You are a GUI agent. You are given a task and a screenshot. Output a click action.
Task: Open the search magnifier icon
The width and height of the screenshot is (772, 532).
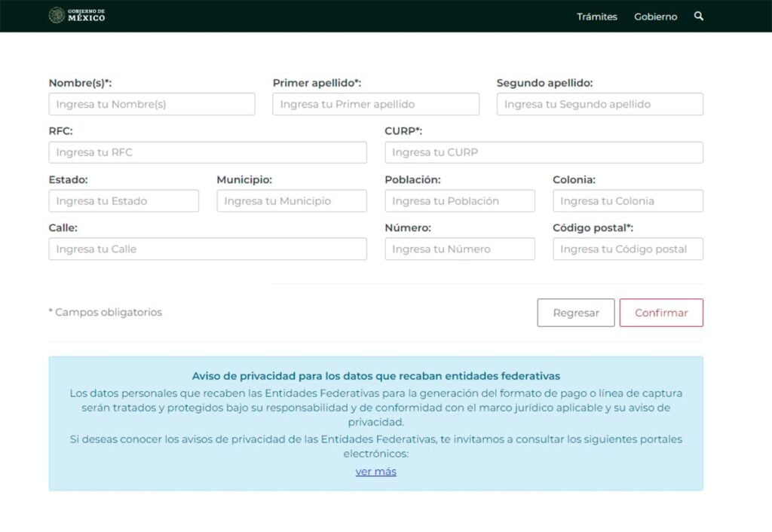[699, 16]
